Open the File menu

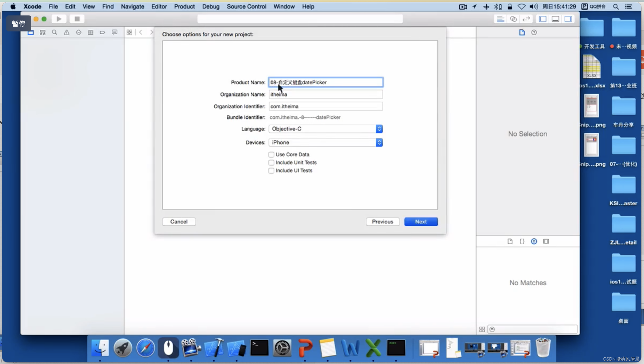[x=53, y=6]
